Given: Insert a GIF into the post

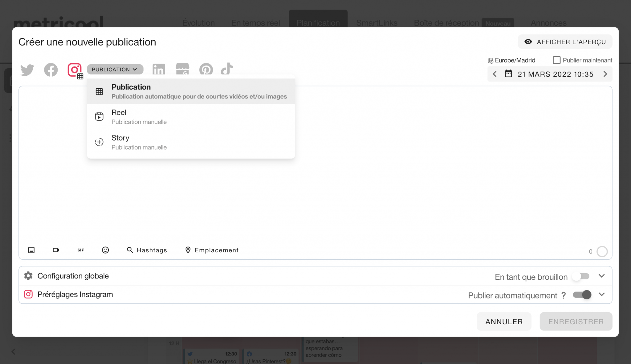Looking at the screenshot, I should 81,250.
